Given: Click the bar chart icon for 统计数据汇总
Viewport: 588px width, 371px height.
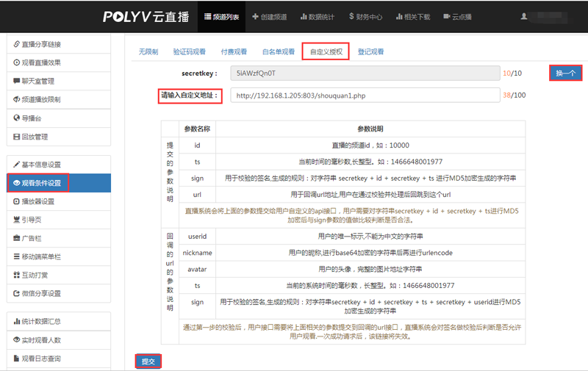Looking at the screenshot, I should (x=16, y=321).
